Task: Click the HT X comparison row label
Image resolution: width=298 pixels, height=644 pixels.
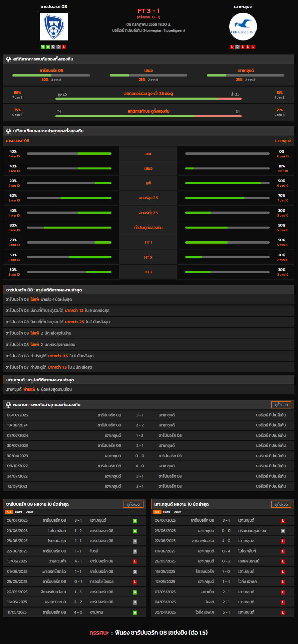Action: (x=148, y=257)
